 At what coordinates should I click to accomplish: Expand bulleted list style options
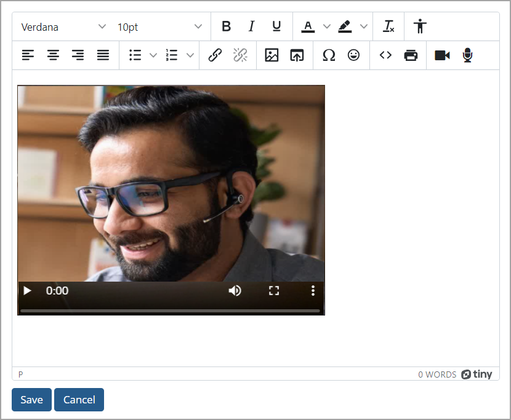pos(153,55)
